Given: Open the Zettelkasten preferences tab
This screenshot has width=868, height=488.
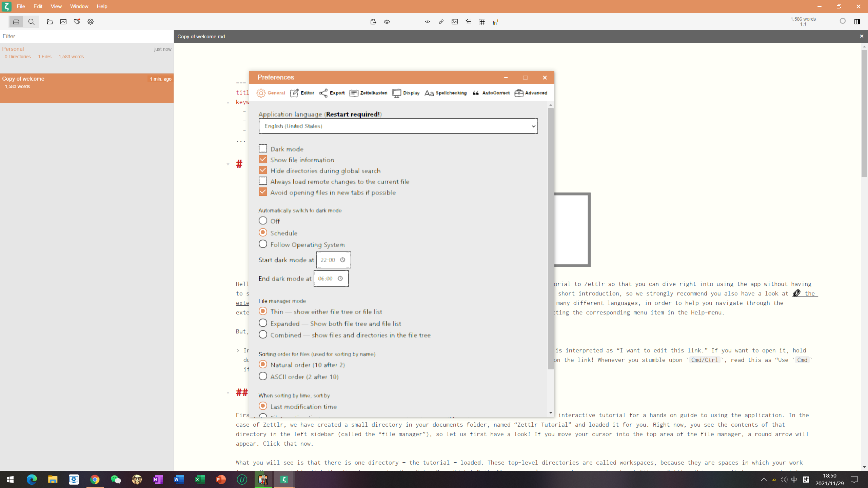Looking at the screenshot, I should coord(368,93).
